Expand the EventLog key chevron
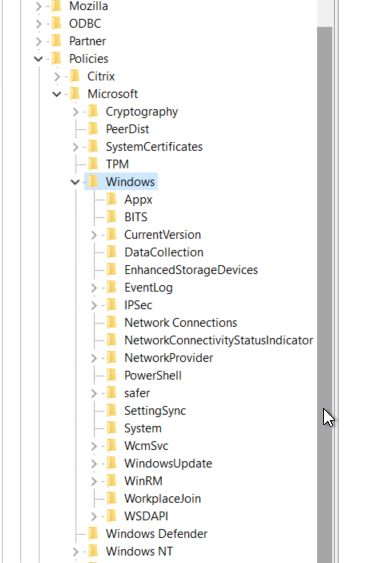Image resolution: width=368 pixels, height=563 pixels. pos(94,288)
